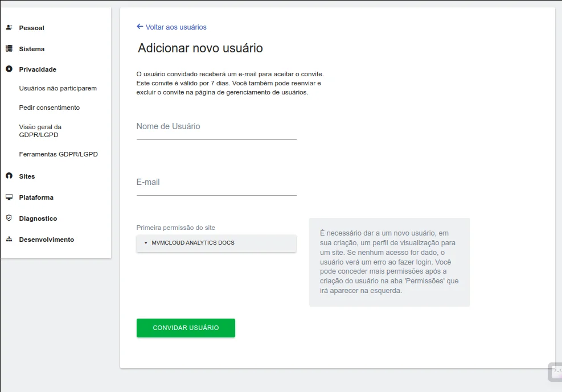Screen dimensions: 562x392
Task: Click the Desenvolvimento hierarchy icon
Action: coord(9,240)
